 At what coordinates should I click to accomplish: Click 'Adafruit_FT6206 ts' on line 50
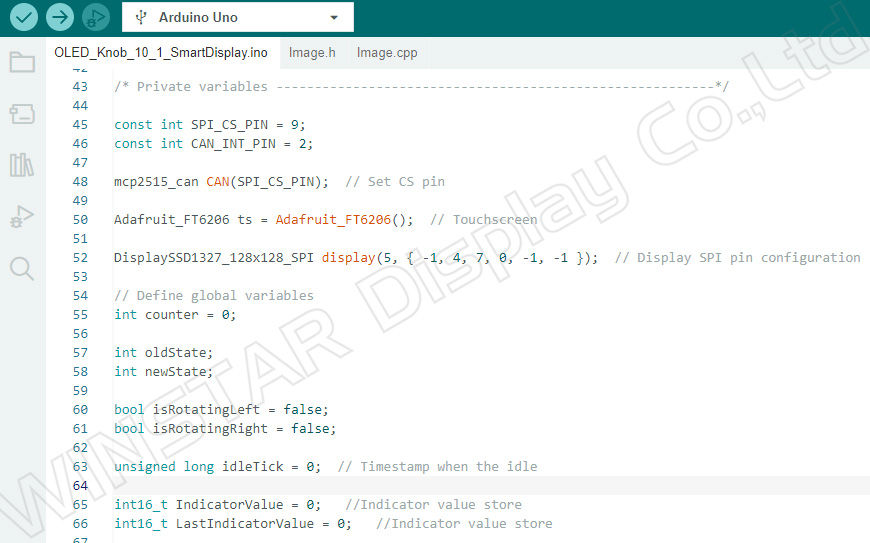[x=183, y=220]
